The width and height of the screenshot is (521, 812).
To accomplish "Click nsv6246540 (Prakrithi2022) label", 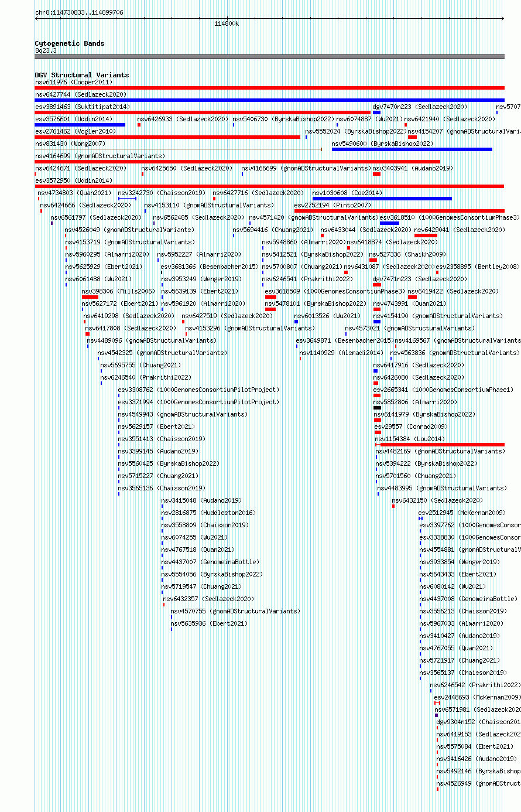I will [146, 377].
